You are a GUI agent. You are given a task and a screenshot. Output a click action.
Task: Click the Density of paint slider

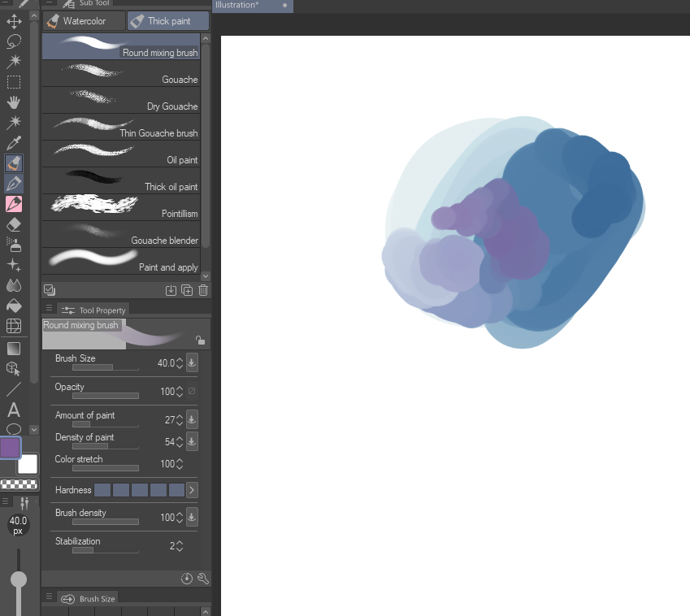click(x=106, y=447)
